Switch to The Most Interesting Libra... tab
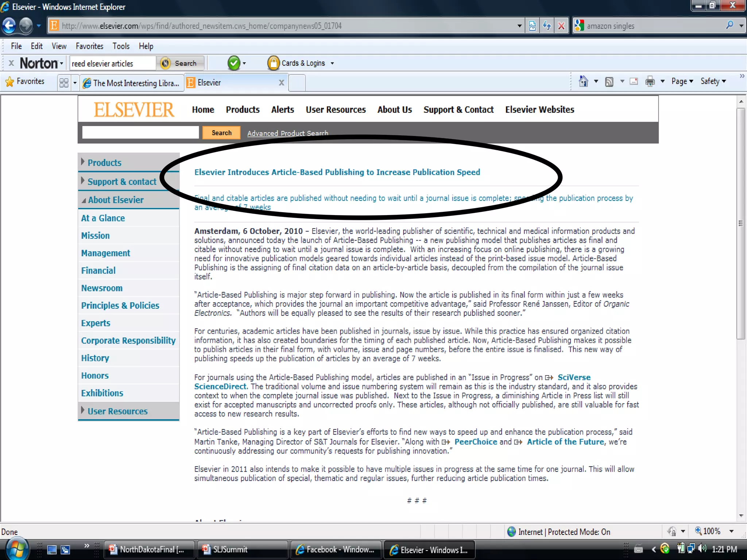747x560 pixels. pyautogui.click(x=131, y=83)
